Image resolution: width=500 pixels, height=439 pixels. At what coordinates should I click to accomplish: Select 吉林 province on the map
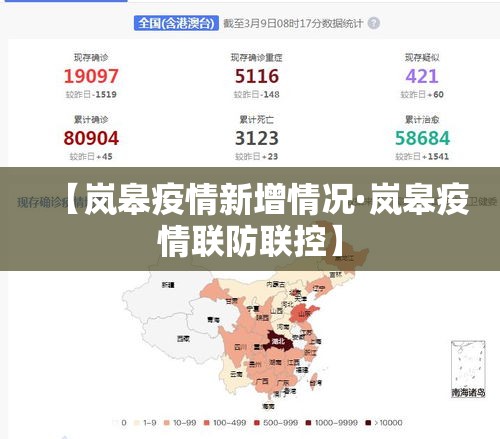pos(335,275)
